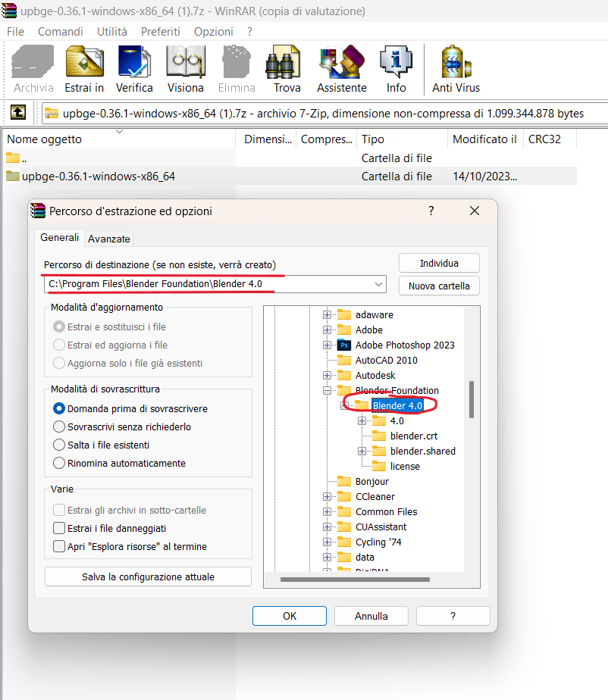This screenshot has height=700, width=608.
Task: Confirm extraction with OK button
Action: point(290,616)
